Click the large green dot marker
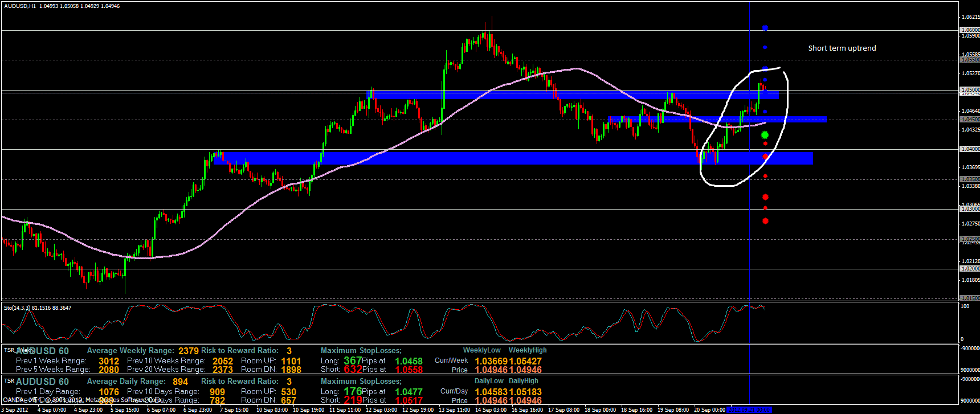Image resolution: width=980 pixels, height=414 pixels. [765, 135]
